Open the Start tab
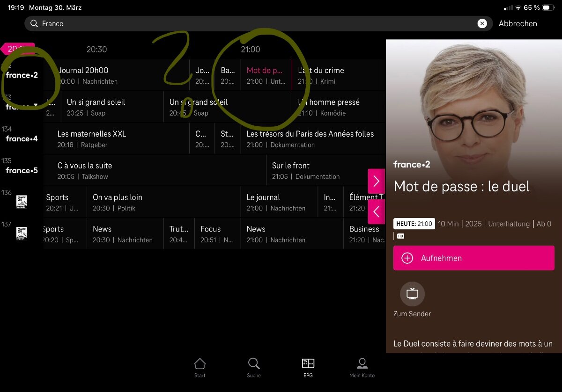This screenshot has width=562, height=392. [200, 367]
